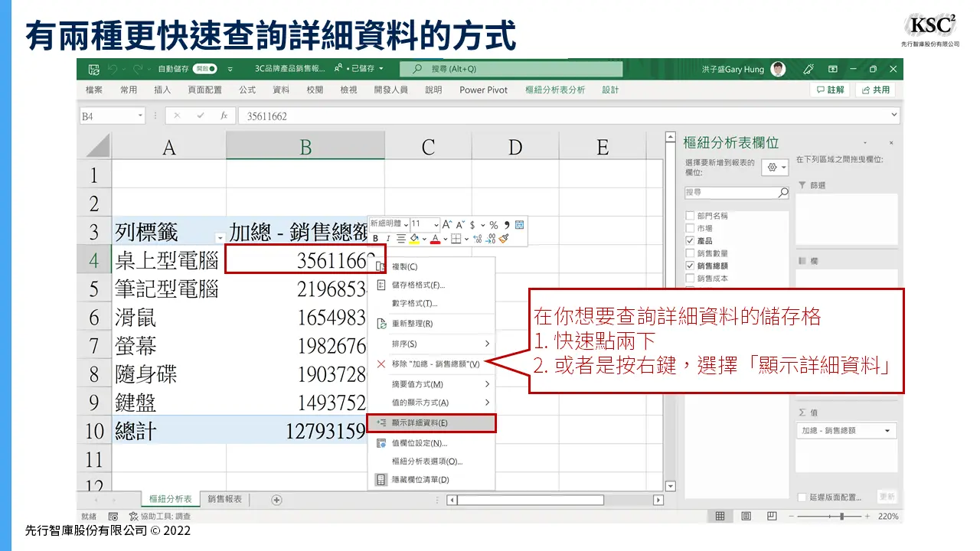Open the 設計 Design tab

coord(610,90)
